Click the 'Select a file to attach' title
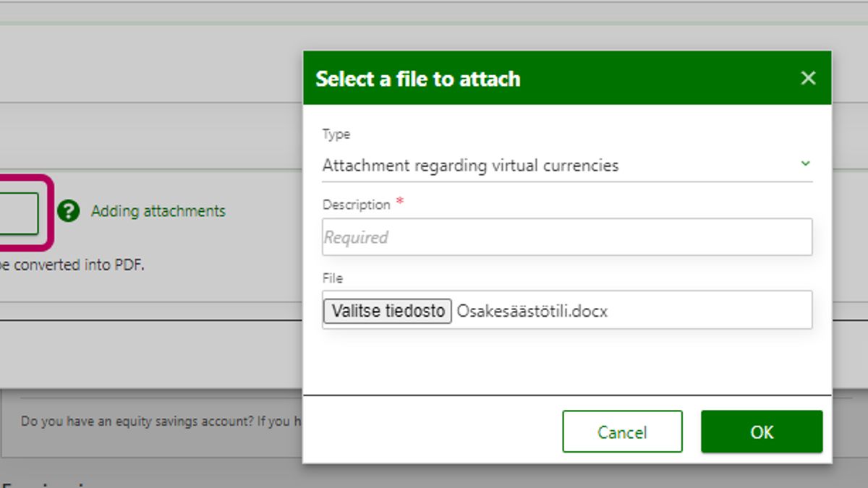 point(417,79)
